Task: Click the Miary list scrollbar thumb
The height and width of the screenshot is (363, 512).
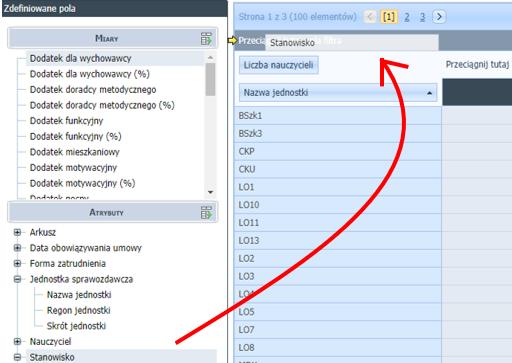Action: 210,79
